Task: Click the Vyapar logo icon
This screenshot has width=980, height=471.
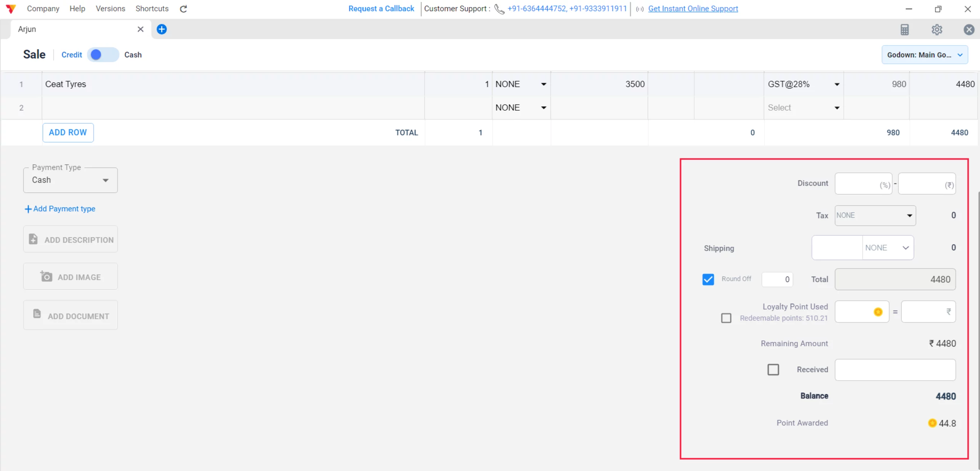Action: click(x=11, y=9)
